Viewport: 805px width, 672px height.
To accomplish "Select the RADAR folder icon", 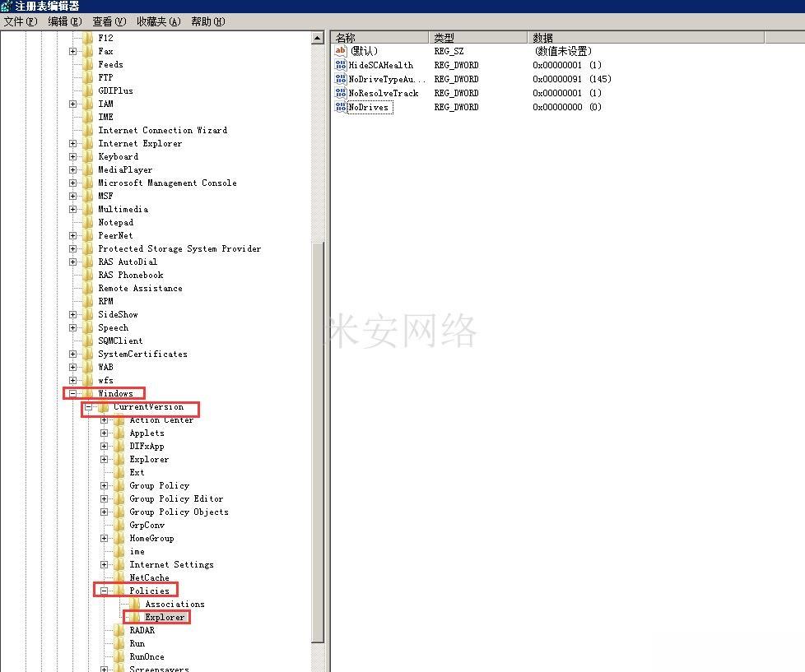I will [x=119, y=630].
